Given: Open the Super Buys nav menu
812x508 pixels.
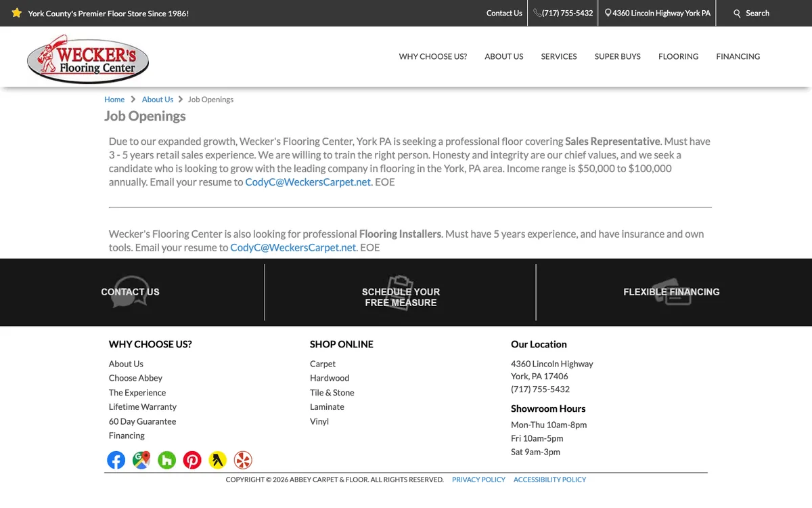Looking at the screenshot, I should (x=618, y=56).
